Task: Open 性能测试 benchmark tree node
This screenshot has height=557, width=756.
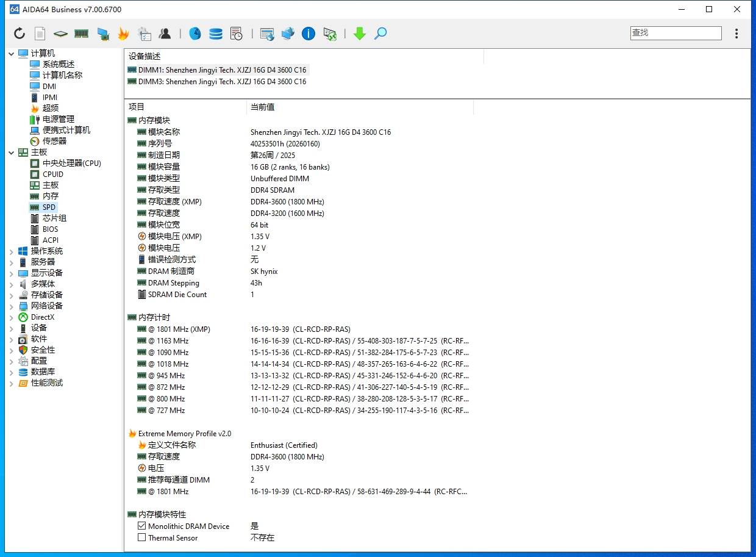Action: [x=47, y=383]
